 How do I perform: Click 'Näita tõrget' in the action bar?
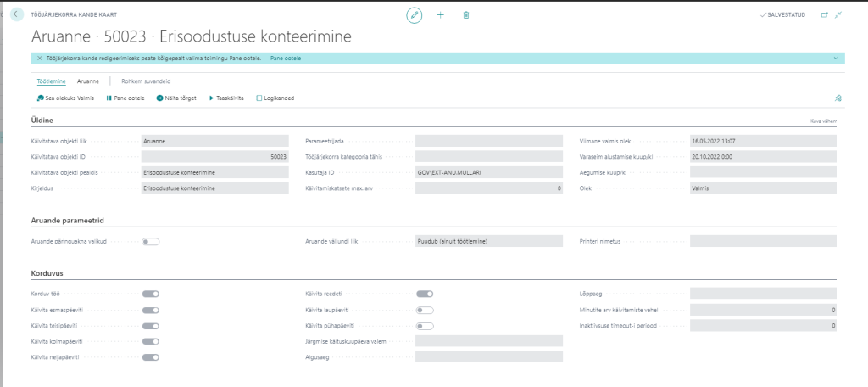point(176,98)
